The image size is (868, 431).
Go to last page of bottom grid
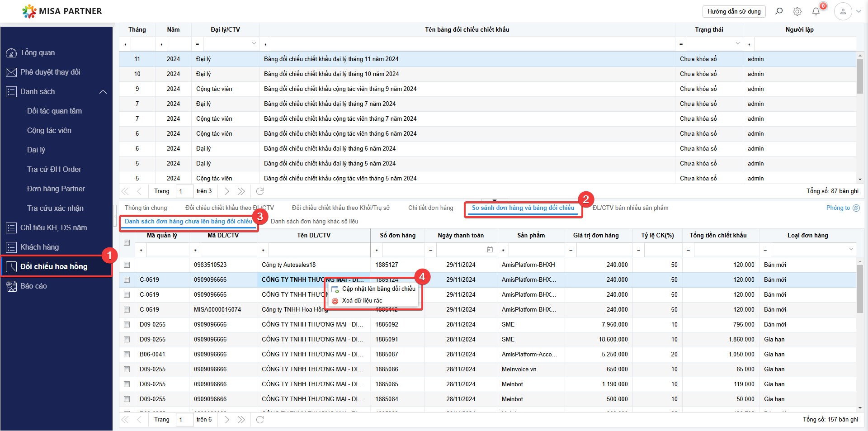click(241, 420)
